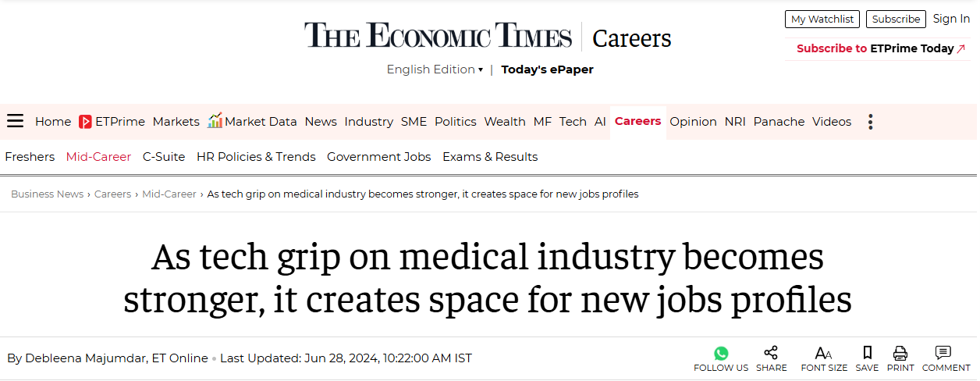
Task: Open the Comment icon
Action: click(x=943, y=353)
